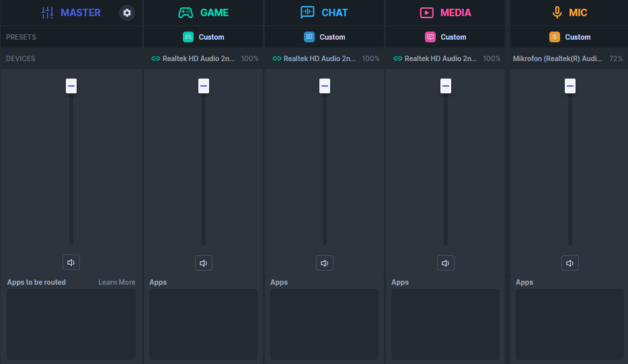Screen dimensions: 628x364
Task: Click the Mic device 72% value
Action: coord(616,58)
